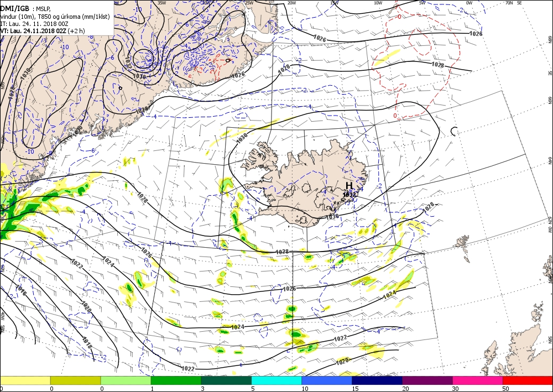
Task: Click legend scale value '5'
Action: click(x=253, y=389)
